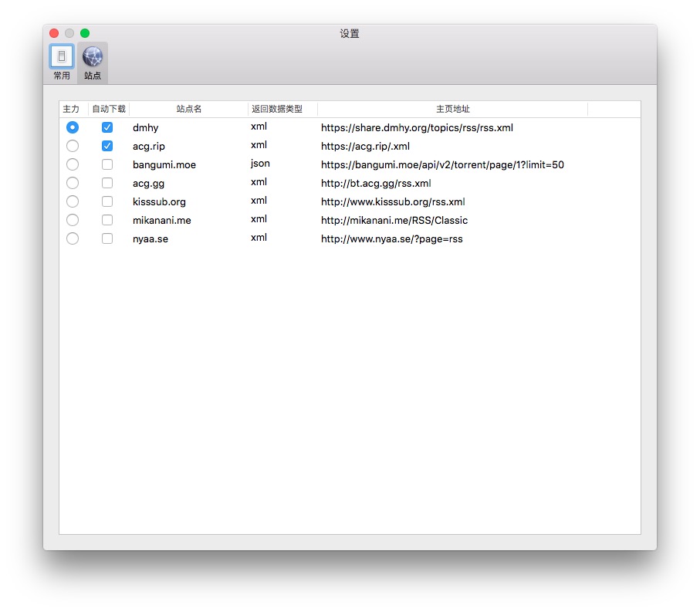Select site name acg.gg
Viewport: 700px width, 612px height.
coord(149,184)
